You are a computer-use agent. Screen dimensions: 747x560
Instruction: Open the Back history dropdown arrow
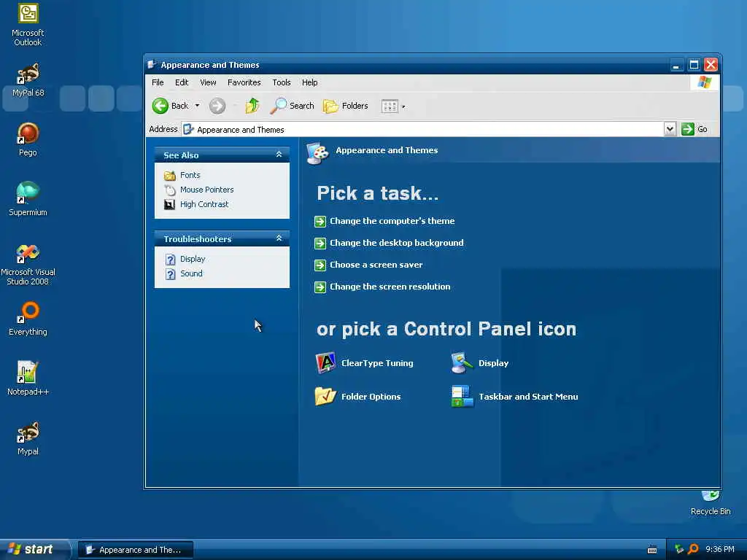[x=197, y=106]
